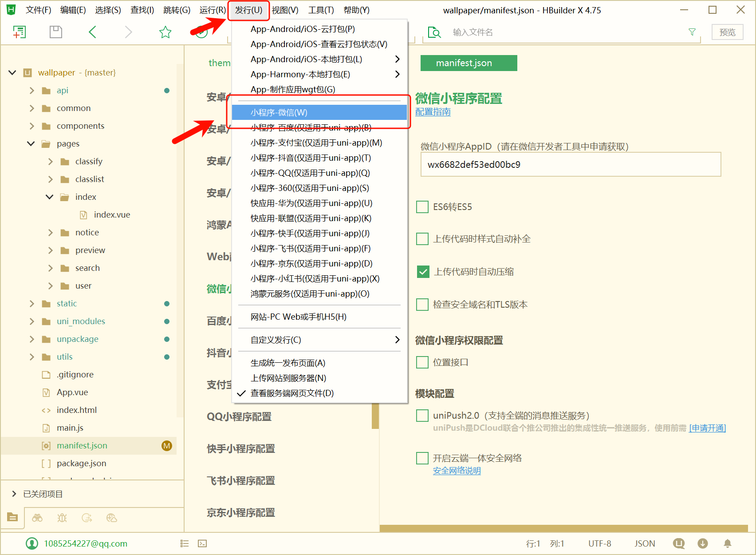Check the 位置接口 permission checkbox
The width and height of the screenshot is (756, 555).
tap(422, 362)
